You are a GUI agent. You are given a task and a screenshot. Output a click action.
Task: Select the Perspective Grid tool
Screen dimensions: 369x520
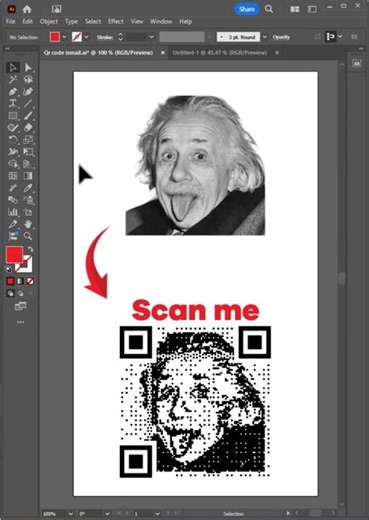28,164
